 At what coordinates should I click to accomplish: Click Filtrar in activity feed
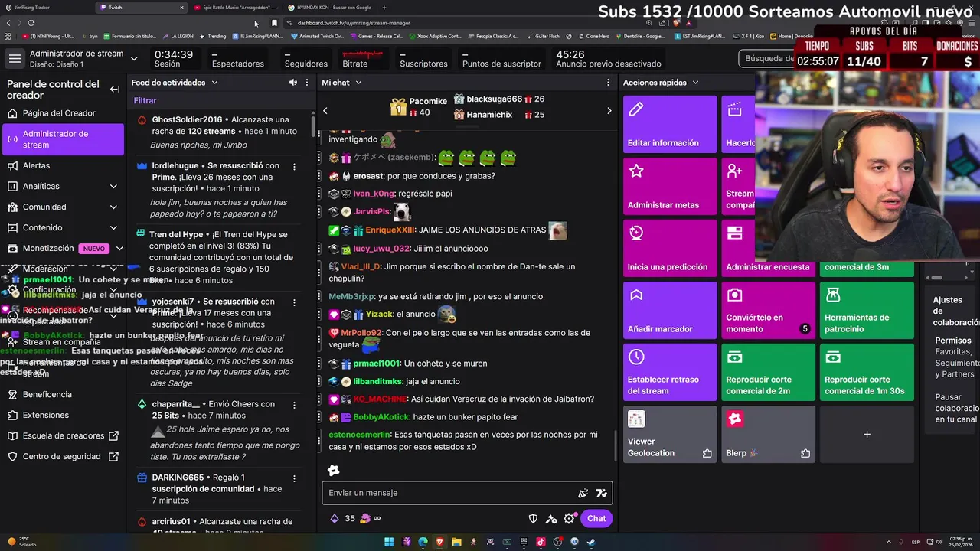point(145,100)
